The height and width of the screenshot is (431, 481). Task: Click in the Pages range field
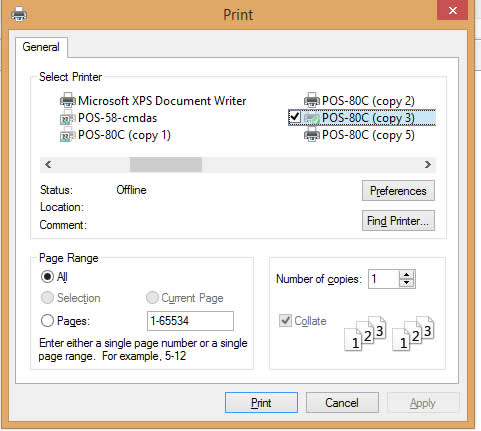[190, 321]
